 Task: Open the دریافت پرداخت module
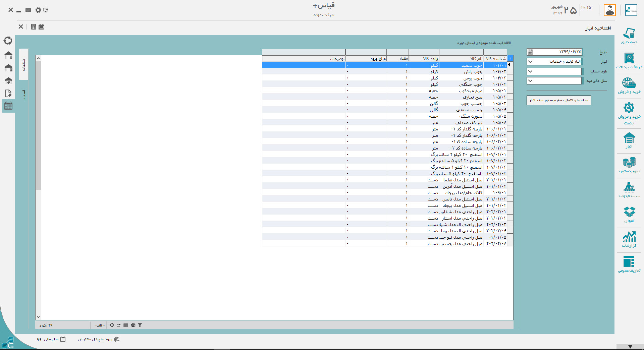[629, 61]
